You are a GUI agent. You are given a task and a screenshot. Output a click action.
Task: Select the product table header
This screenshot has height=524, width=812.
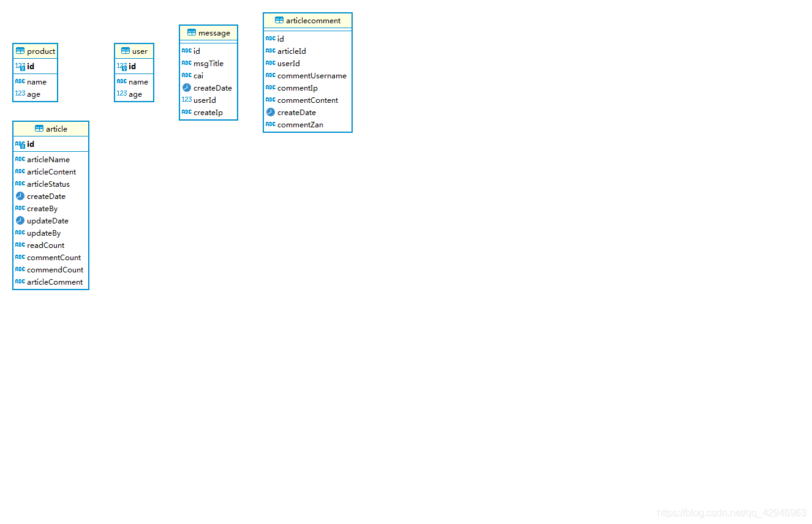[x=36, y=51]
